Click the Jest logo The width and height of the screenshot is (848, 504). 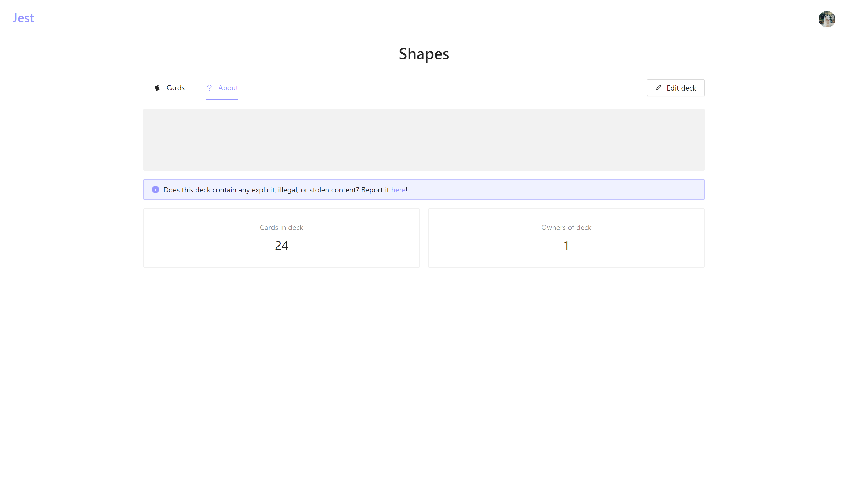pyautogui.click(x=23, y=18)
